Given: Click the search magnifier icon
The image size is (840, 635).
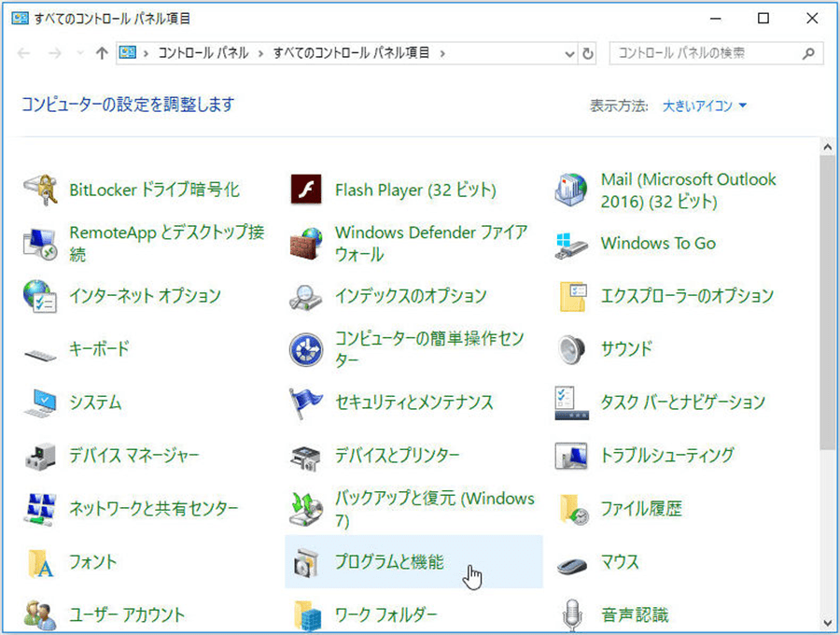Looking at the screenshot, I should click(808, 53).
